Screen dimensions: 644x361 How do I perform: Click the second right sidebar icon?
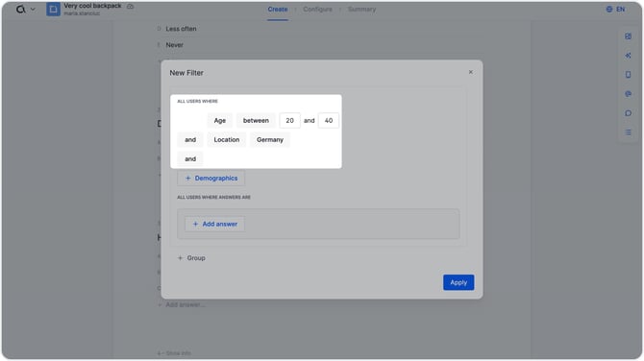[628, 56]
